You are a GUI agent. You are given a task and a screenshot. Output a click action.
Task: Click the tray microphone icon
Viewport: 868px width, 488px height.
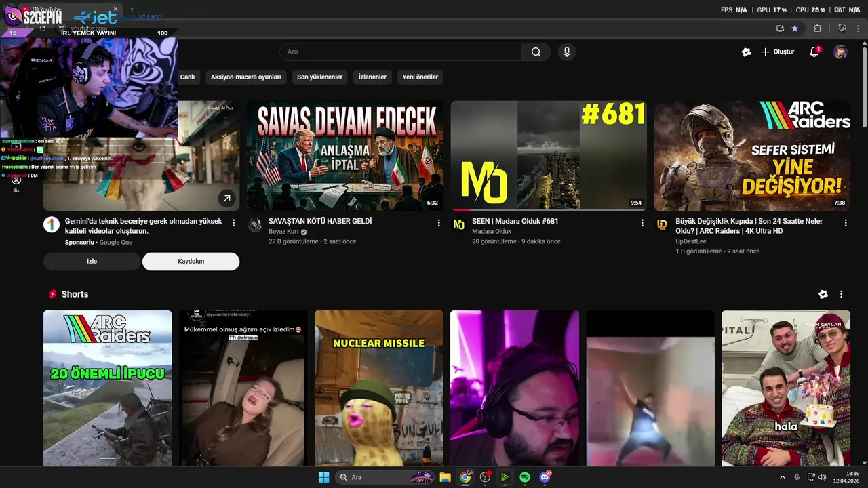click(x=797, y=477)
